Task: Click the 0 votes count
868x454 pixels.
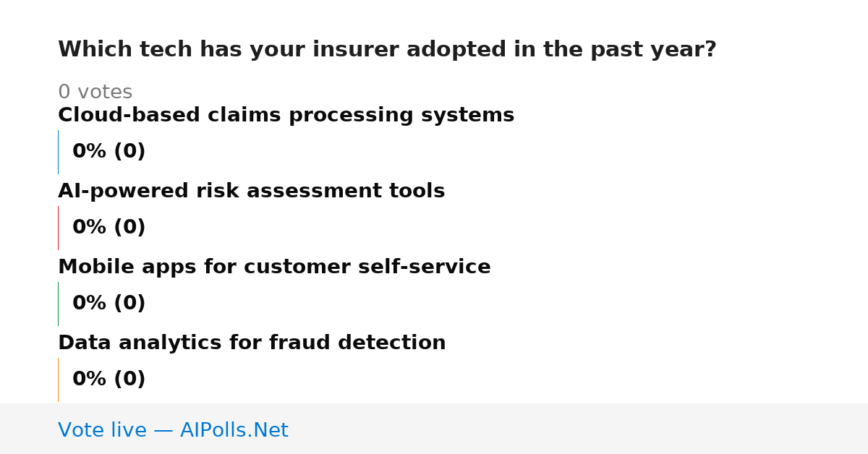Action: (95, 93)
